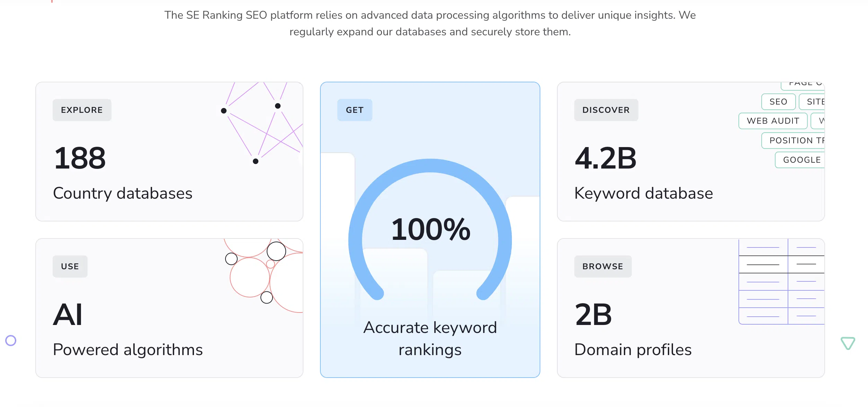Viewport: 868px width, 407px height.
Task: Click the EXPLORE label badge
Action: (82, 110)
